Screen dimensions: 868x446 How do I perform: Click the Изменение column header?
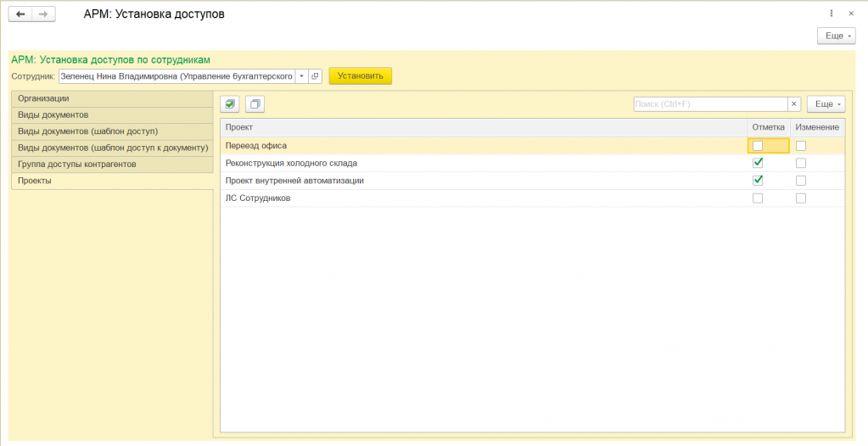(x=817, y=127)
